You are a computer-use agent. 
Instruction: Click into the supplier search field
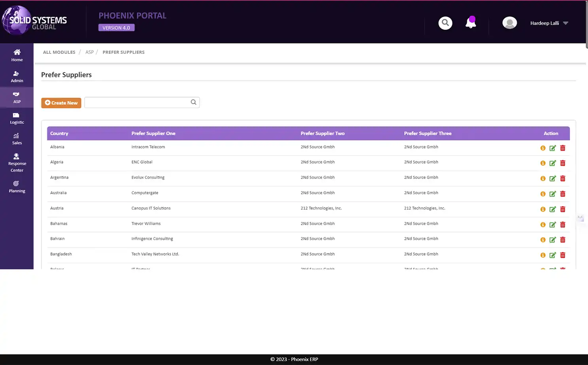pos(136,102)
